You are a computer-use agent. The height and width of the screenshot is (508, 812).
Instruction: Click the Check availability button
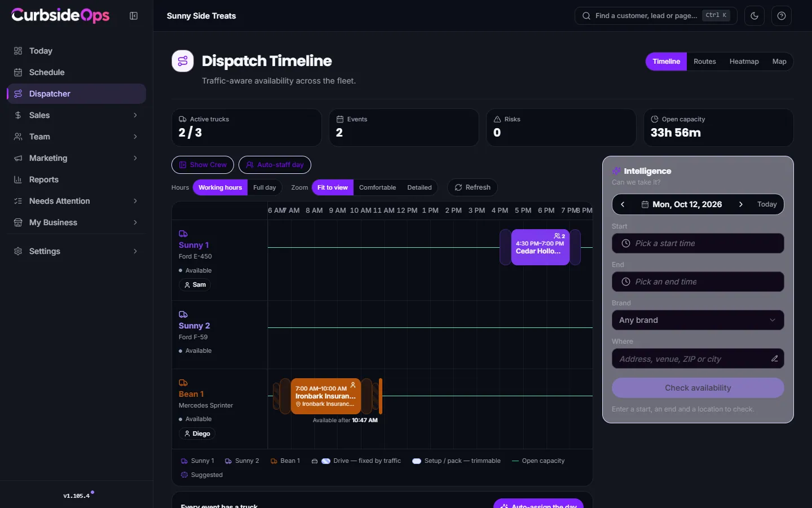click(x=698, y=388)
